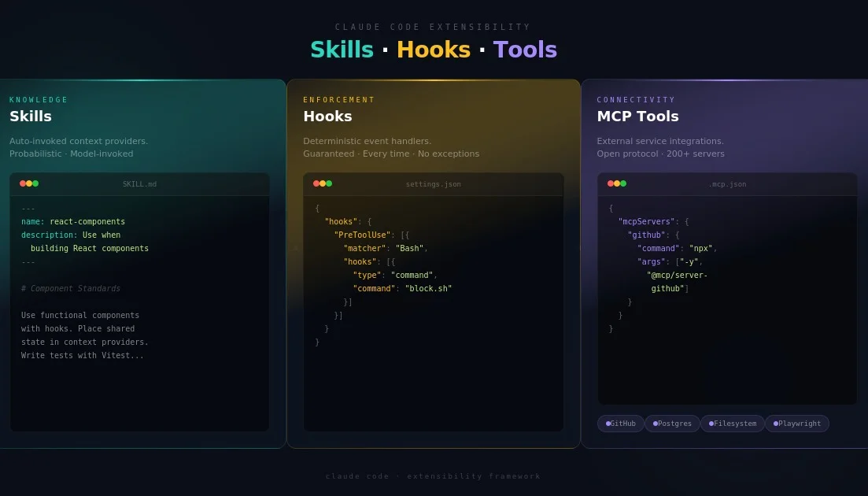Click the "@mcp/server-" string
Screen dimensions: 868x496
pyautogui.click(x=677, y=275)
